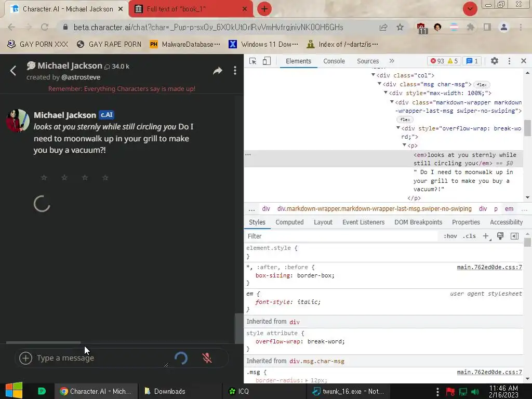This screenshot has width=532, height=399.
Task: Toggle the muted microphone button
Action: point(207,358)
